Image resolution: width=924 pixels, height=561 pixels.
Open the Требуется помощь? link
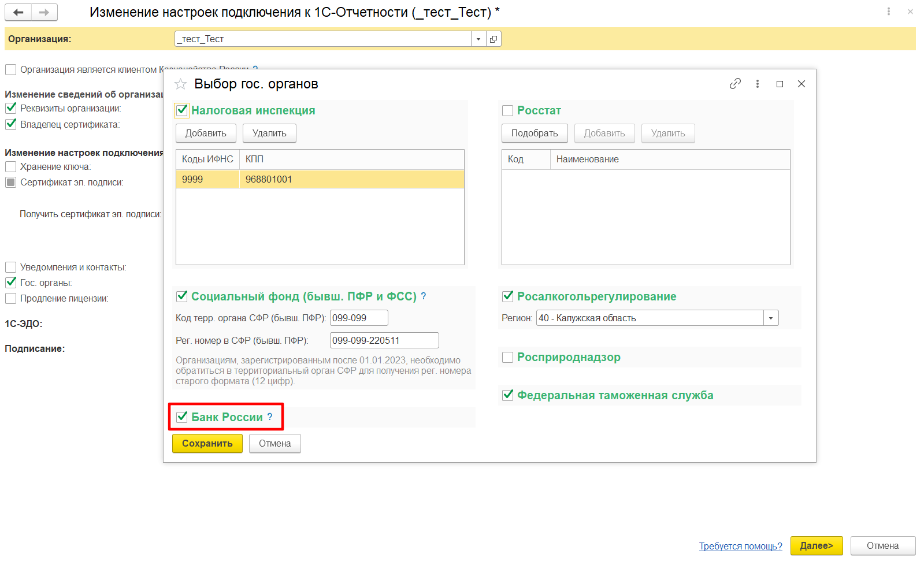coord(740,546)
